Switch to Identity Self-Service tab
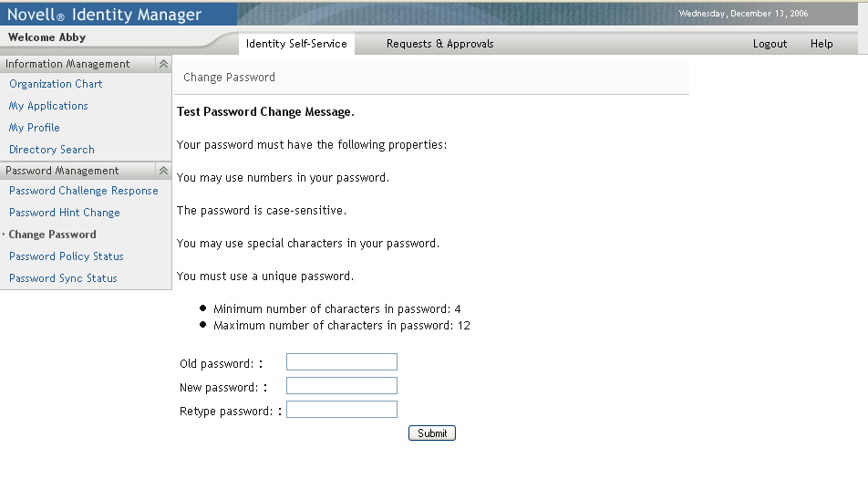Image resolution: width=868 pixels, height=480 pixels. point(296,44)
